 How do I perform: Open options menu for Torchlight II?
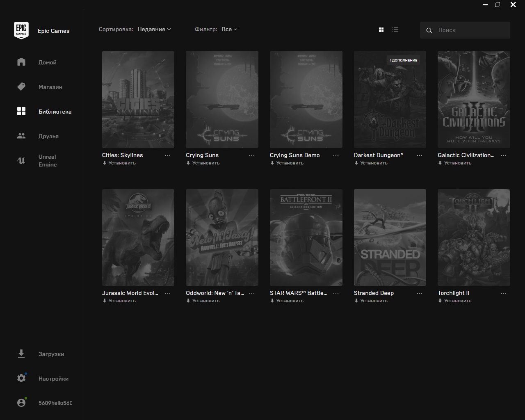tap(504, 293)
